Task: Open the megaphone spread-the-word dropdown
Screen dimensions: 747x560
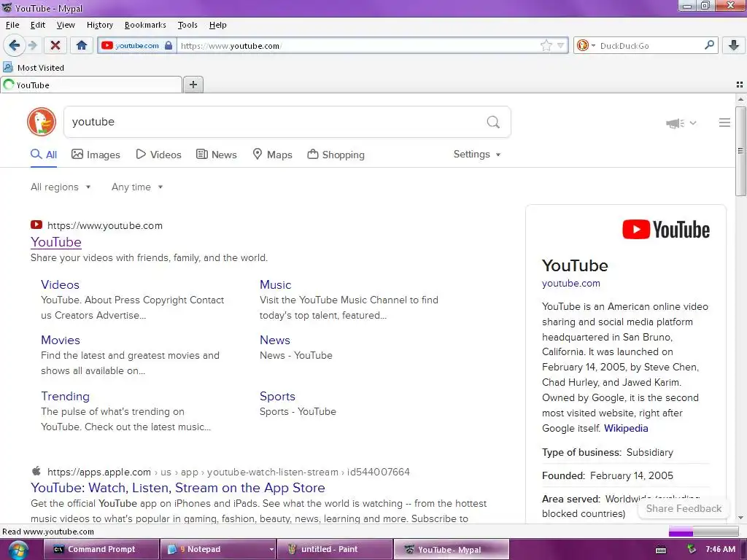Action: tap(681, 123)
